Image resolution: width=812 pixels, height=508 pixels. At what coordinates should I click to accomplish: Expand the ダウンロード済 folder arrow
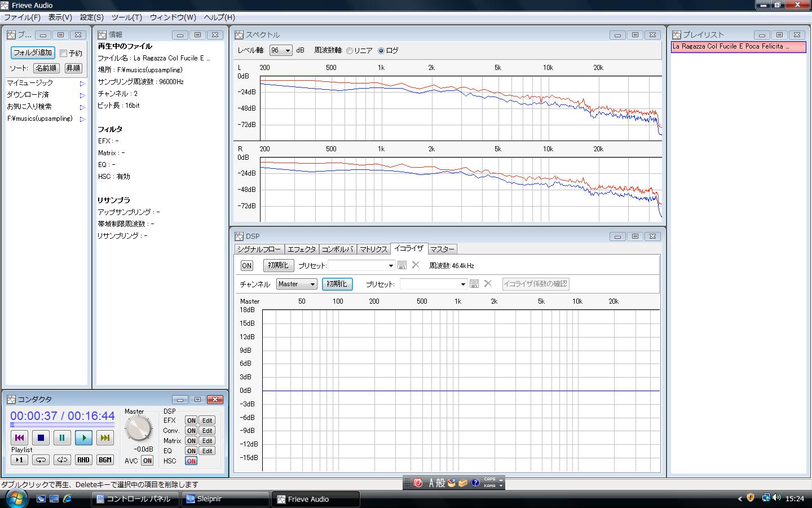[x=82, y=95]
